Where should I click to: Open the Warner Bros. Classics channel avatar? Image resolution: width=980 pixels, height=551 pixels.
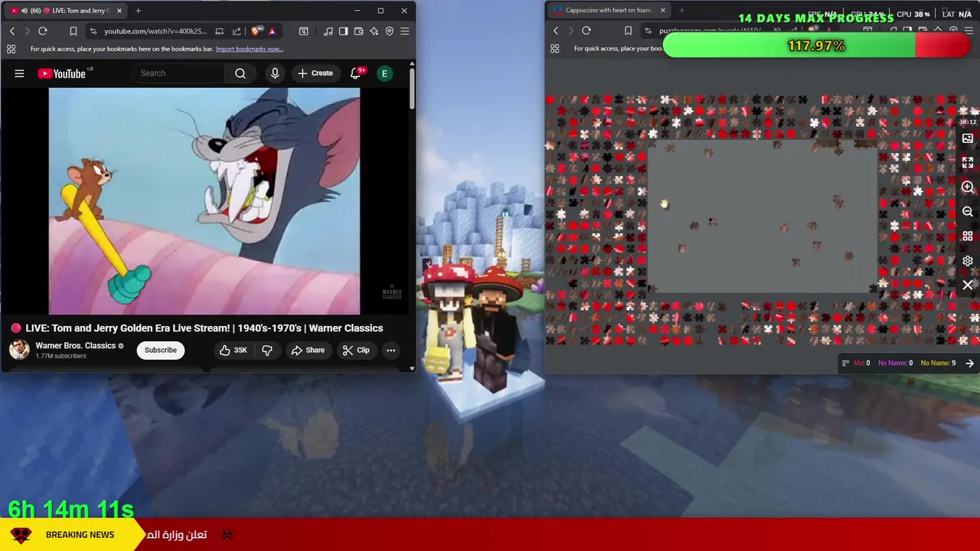pos(19,350)
